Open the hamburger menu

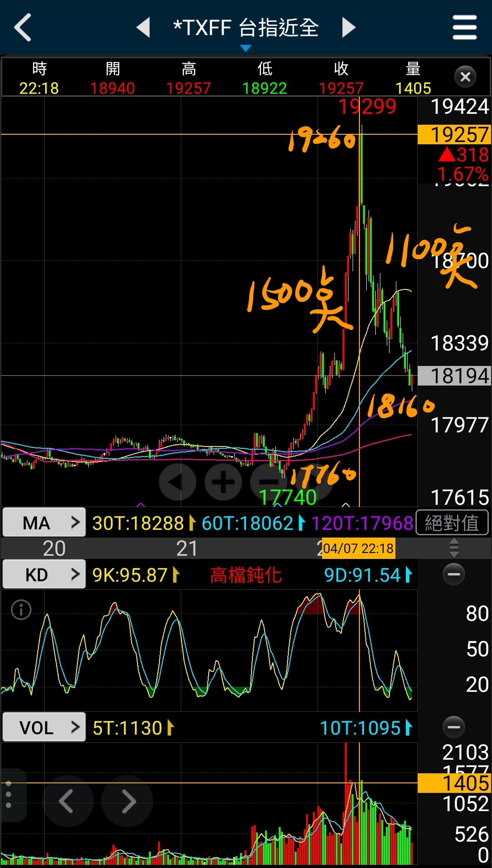(x=464, y=27)
